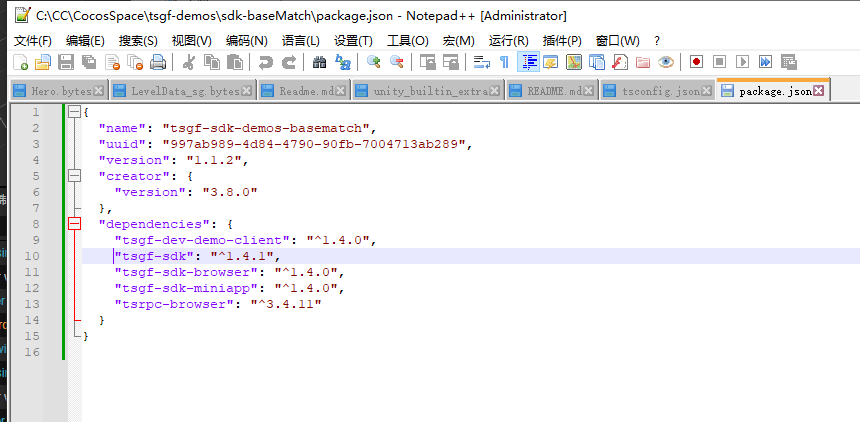Viewport: 860px width, 422px height.
Task: Zoom in using the magnifier plus icon
Action: 374,62
